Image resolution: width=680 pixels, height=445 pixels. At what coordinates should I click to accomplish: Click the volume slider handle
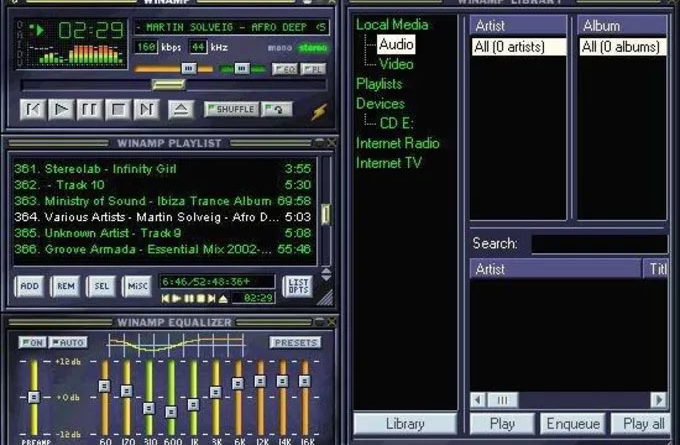189,68
